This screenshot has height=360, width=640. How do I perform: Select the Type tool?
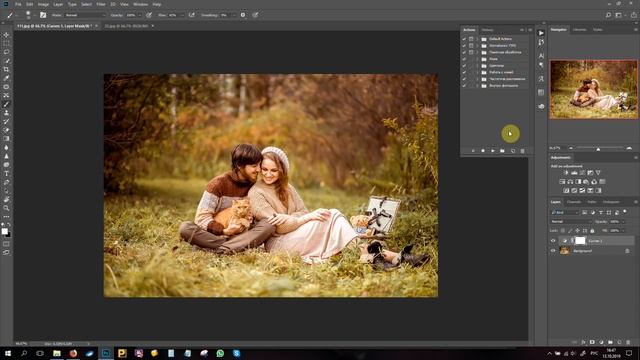tap(6, 173)
